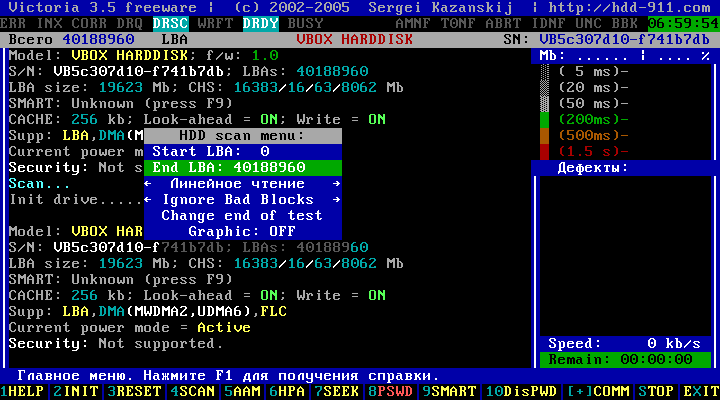This screenshot has height=400, width=720.
Task: Click the INX status flag
Action: point(49,23)
